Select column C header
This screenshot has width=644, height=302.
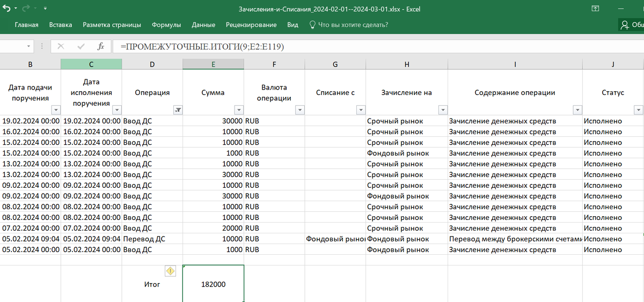(x=91, y=64)
